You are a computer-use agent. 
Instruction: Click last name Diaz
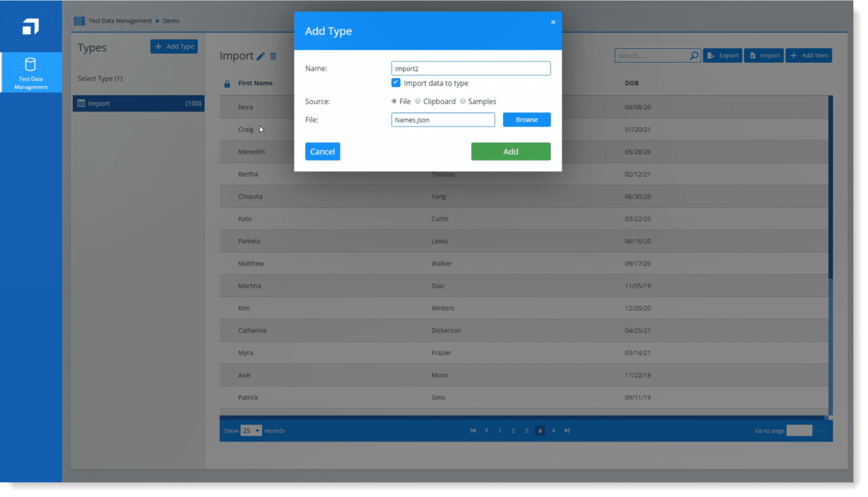[x=438, y=286]
